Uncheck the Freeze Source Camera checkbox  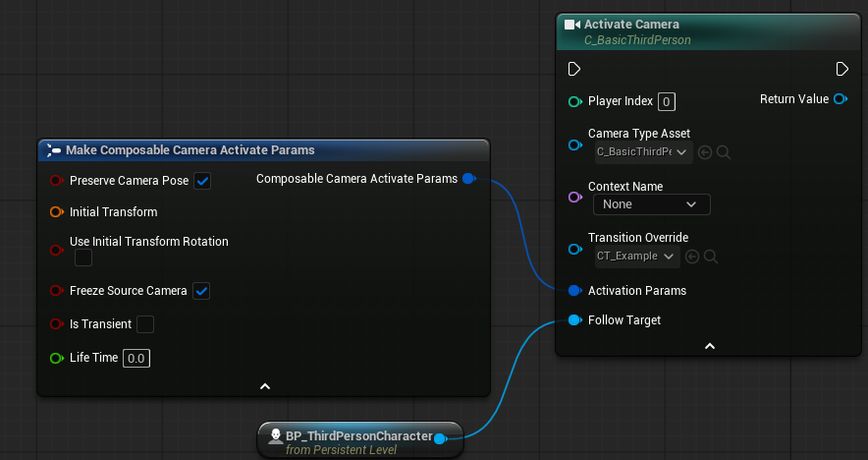coord(201,291)
